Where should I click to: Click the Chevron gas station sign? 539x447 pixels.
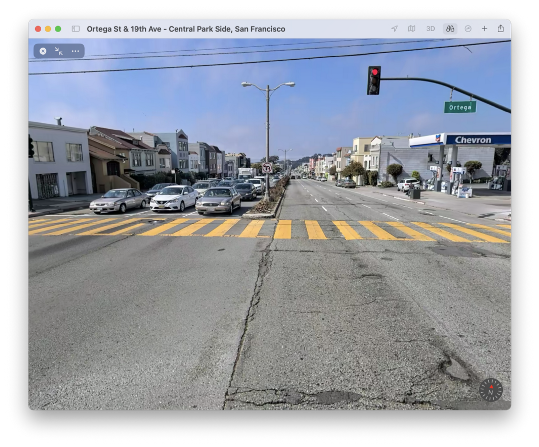pyautogui.click(x=473, y=140)
